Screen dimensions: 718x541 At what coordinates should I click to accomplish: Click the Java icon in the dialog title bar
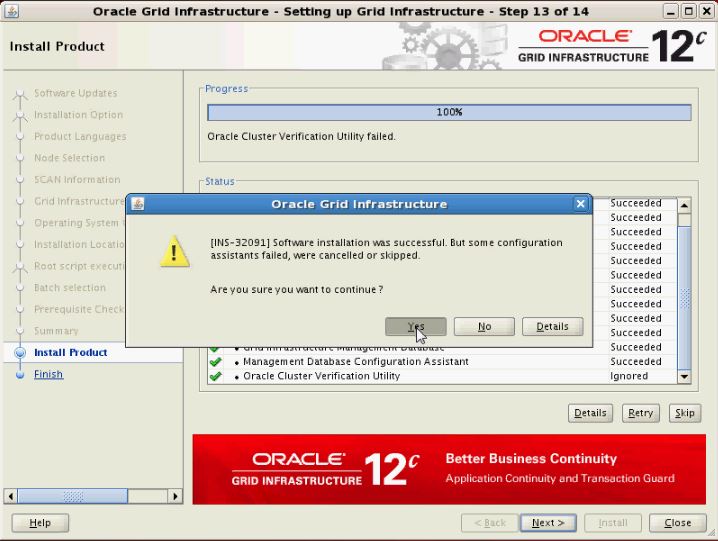click(138, 204)
